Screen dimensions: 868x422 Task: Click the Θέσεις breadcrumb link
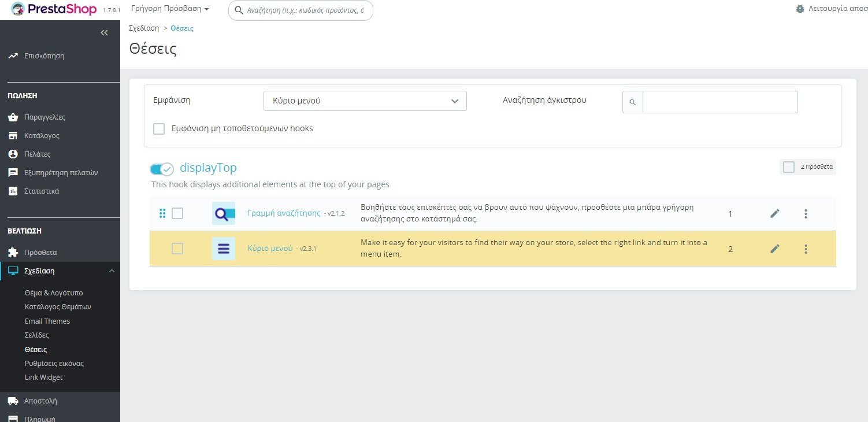[x=182, y=28]
